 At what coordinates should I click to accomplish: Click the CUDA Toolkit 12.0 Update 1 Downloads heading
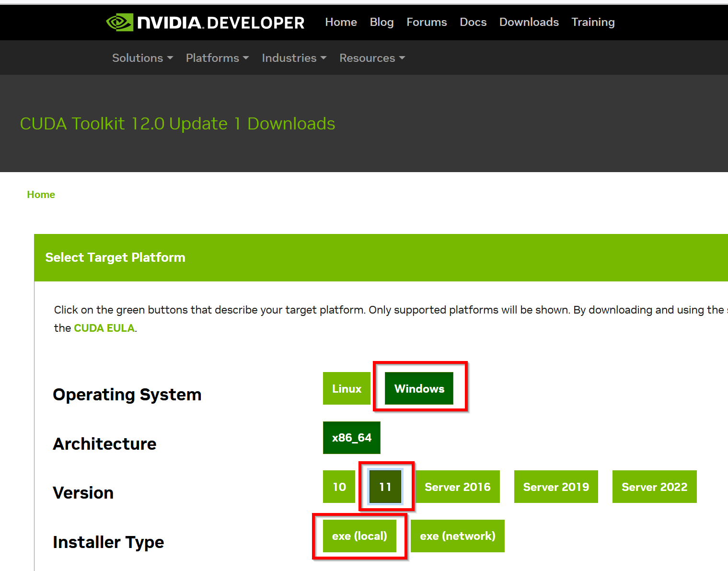(x=177, y=124)
